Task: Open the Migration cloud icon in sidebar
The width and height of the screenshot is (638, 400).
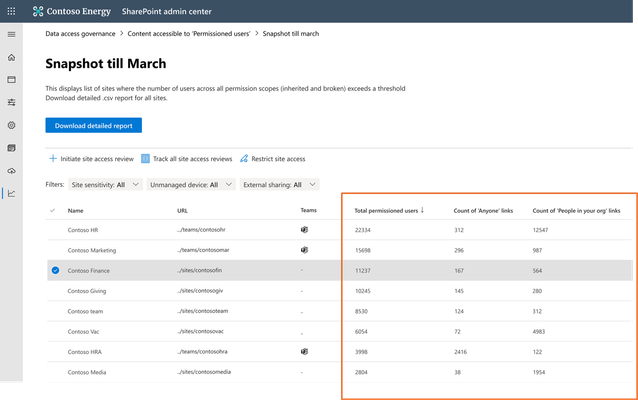Action: pos(11,171)
